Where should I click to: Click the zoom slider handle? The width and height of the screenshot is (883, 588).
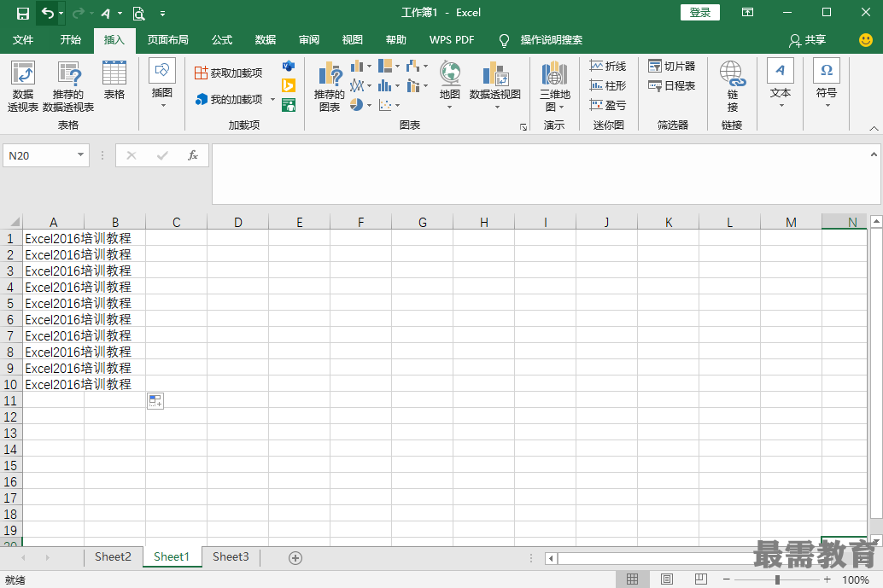(x=777, y=579)
